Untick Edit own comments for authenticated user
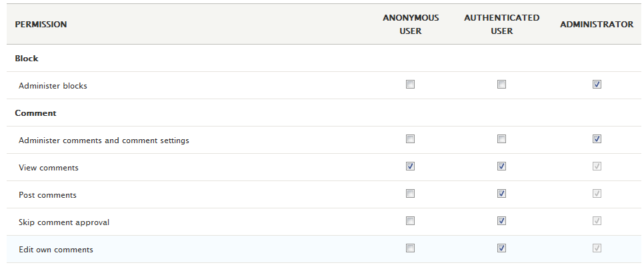Viewport: 644px width, 271px height. 501,248
